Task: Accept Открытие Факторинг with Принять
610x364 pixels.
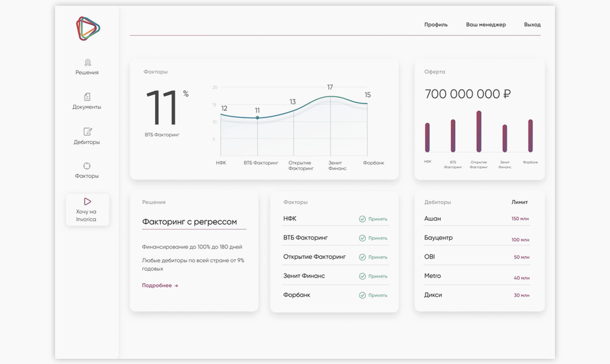Action: (x=378, y=257)
